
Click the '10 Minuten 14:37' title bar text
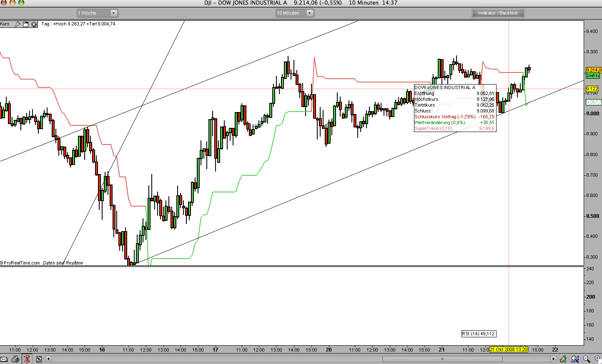(373, 3)
